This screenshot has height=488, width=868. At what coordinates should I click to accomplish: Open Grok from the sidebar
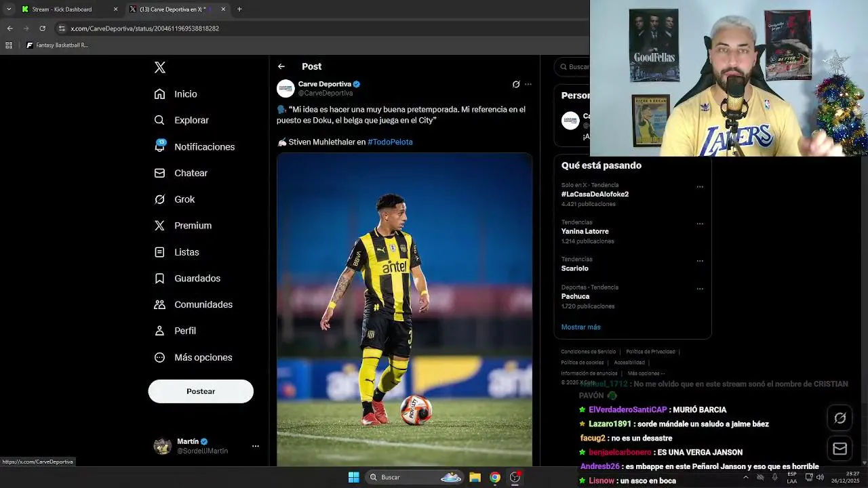[174, 199]
